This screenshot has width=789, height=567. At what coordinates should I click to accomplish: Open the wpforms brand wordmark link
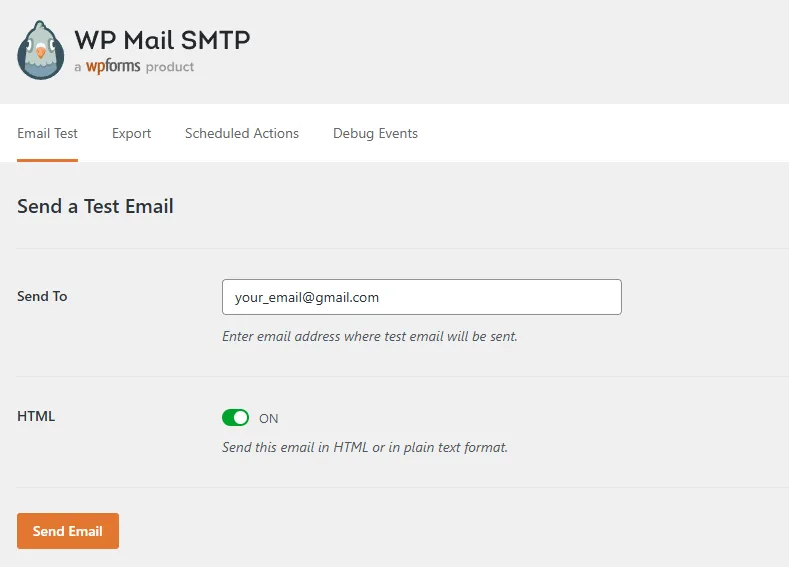pos(113,67)
